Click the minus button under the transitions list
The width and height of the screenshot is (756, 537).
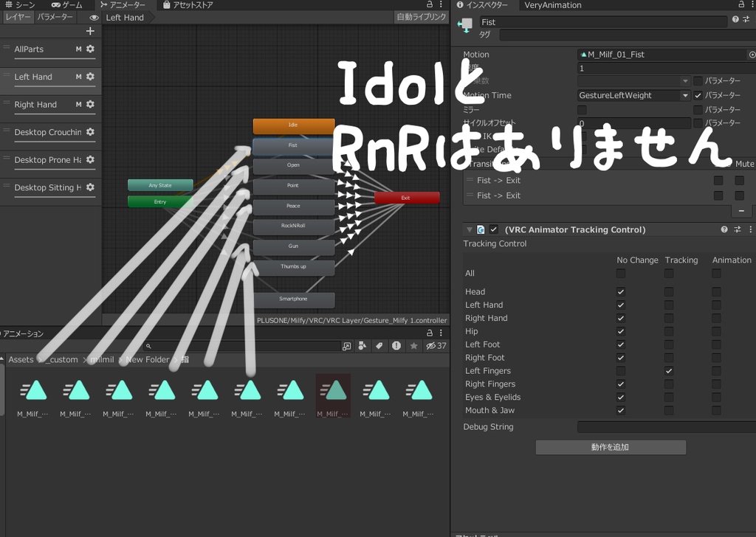click(741, 211)
